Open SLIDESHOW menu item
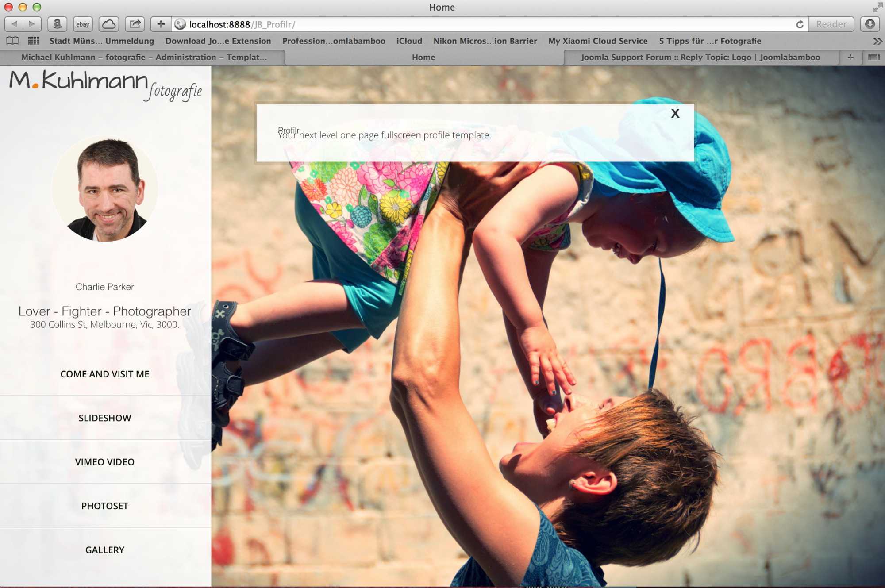This screenshot has width=885, height=588. tap(105, 418)
